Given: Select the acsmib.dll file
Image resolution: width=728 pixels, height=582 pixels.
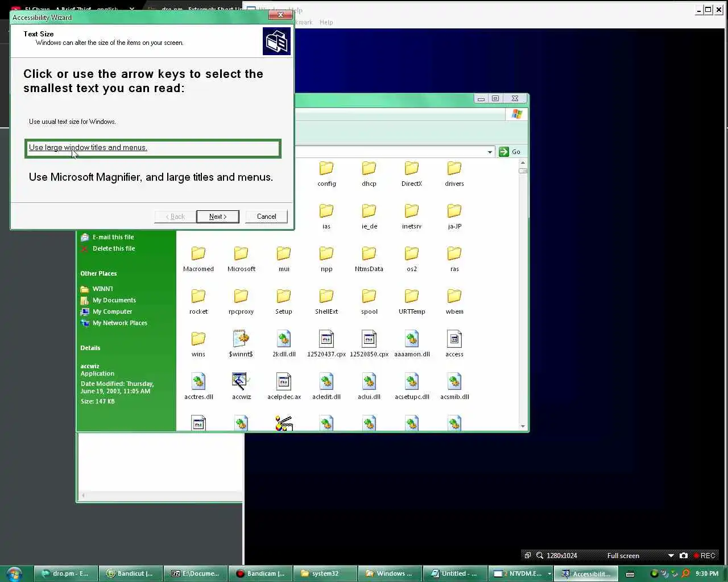Looking at the screenshot, I should click(454, 387).
